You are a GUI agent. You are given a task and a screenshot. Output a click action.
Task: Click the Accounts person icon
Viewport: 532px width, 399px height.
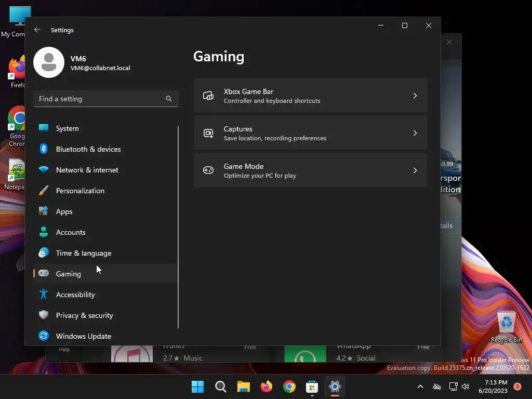[44, 232]
